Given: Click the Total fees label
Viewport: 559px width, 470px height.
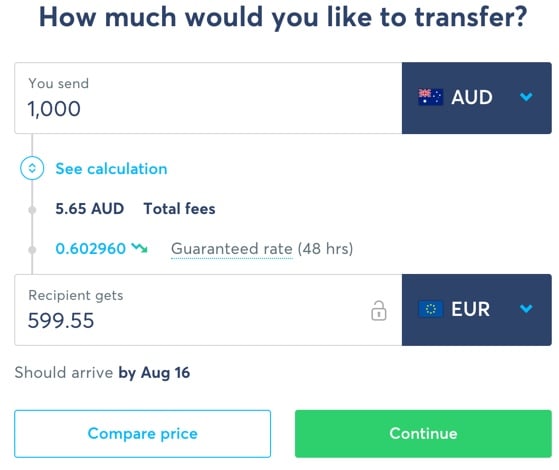Looking at the screenshot, I should coord(179,209).
